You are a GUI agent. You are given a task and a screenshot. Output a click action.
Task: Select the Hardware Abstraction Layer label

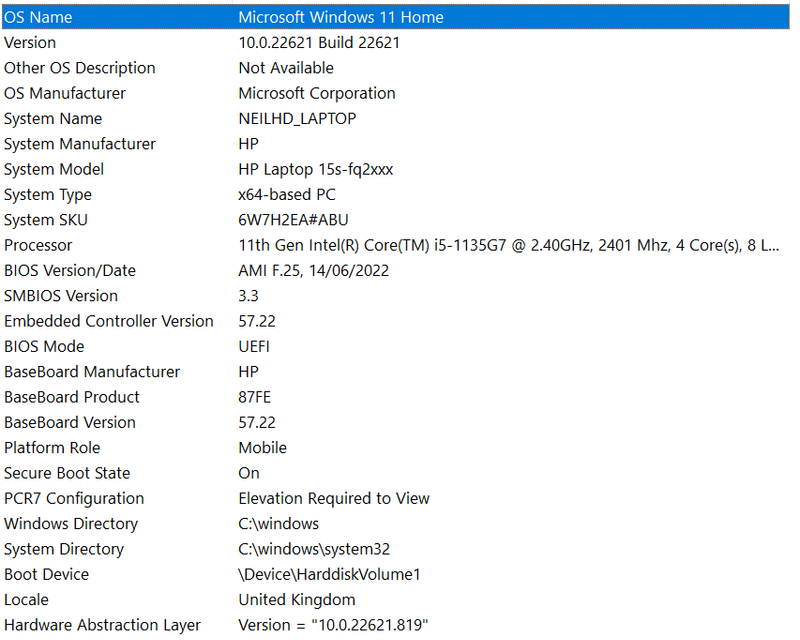click(103, 625)
